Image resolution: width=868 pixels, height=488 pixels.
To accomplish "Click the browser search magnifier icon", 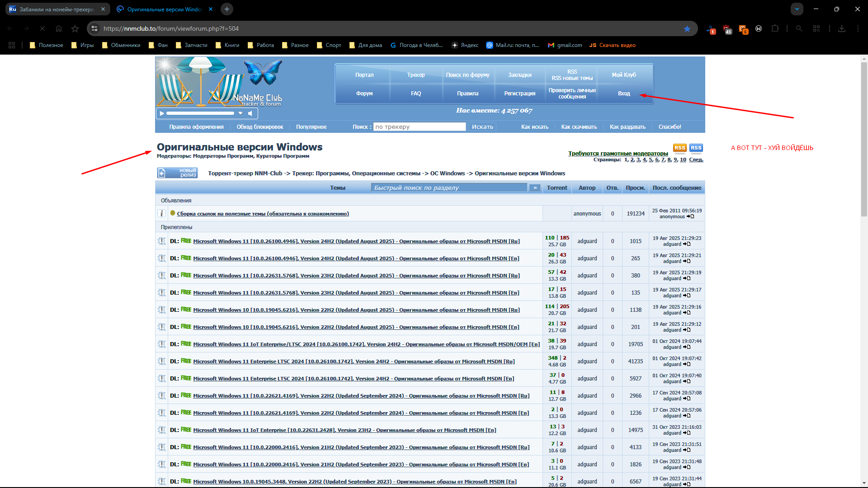I will (x=799, y=28).
